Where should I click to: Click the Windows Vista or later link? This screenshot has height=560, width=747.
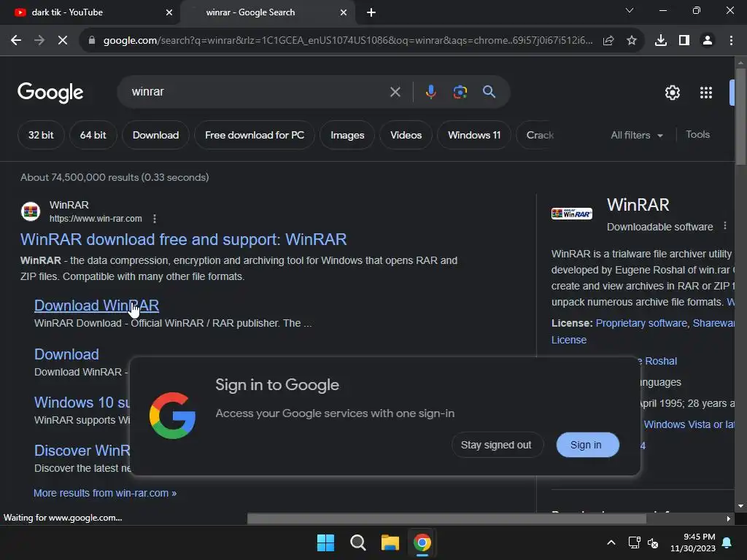689,424
